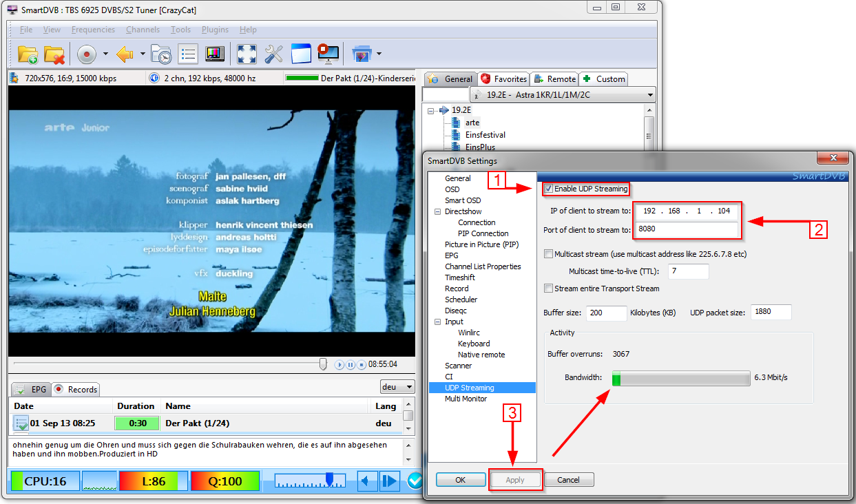856x504 pixels.
Task: Open the Plugins menu
Action: tap(215, 30)
